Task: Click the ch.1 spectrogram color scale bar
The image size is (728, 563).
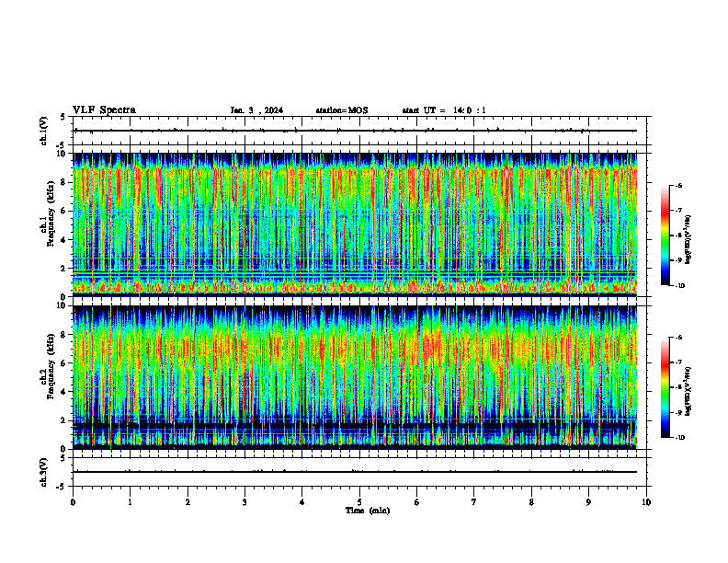Action: (665, 236)
